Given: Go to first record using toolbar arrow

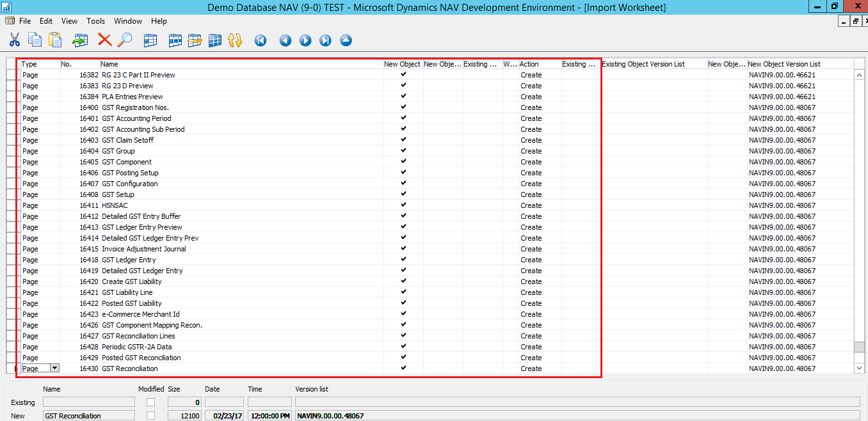Looking at the screenshot, I should pos(261,40).
